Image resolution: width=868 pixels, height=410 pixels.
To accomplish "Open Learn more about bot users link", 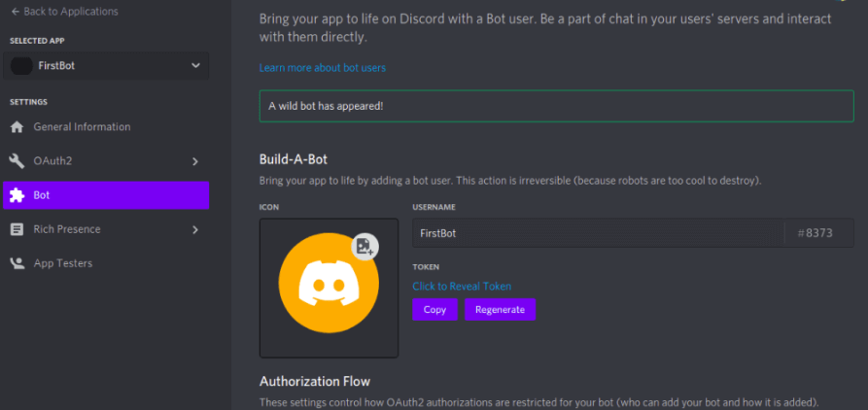I will point(322,67).
